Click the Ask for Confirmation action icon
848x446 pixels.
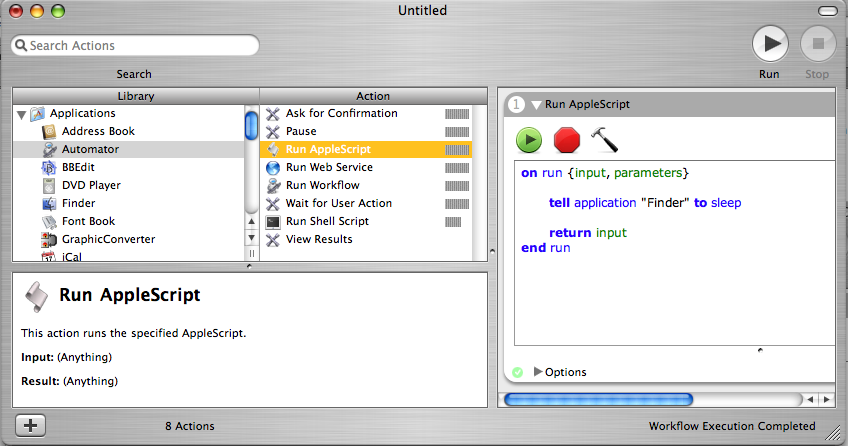point(273,114)
